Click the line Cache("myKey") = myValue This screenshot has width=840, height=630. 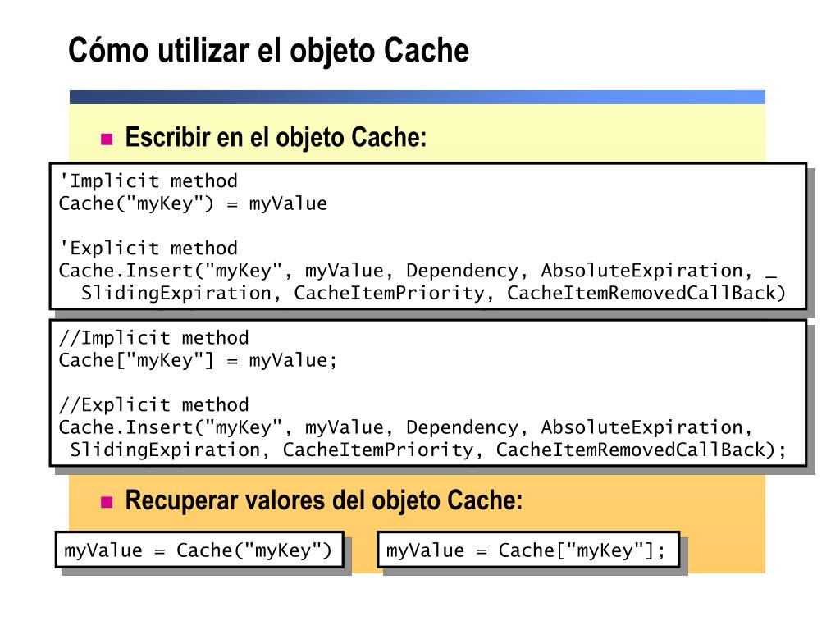click(193, 203)
